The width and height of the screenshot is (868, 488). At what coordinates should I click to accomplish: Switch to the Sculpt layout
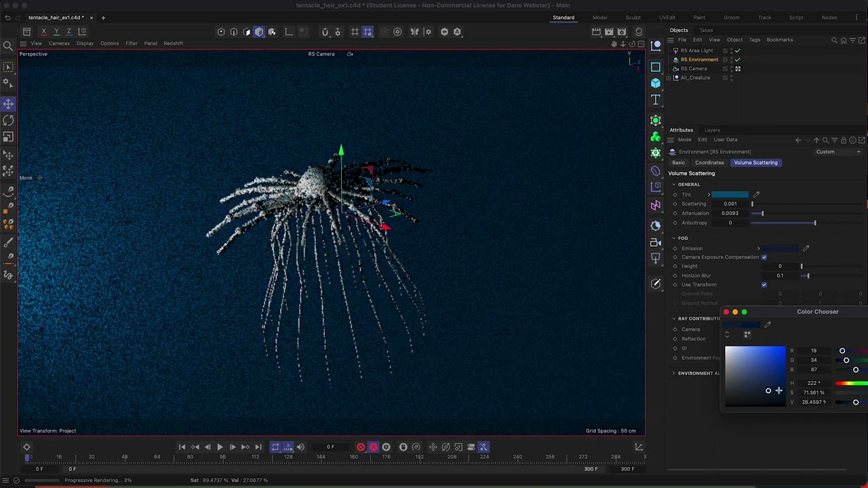point(633,18)
